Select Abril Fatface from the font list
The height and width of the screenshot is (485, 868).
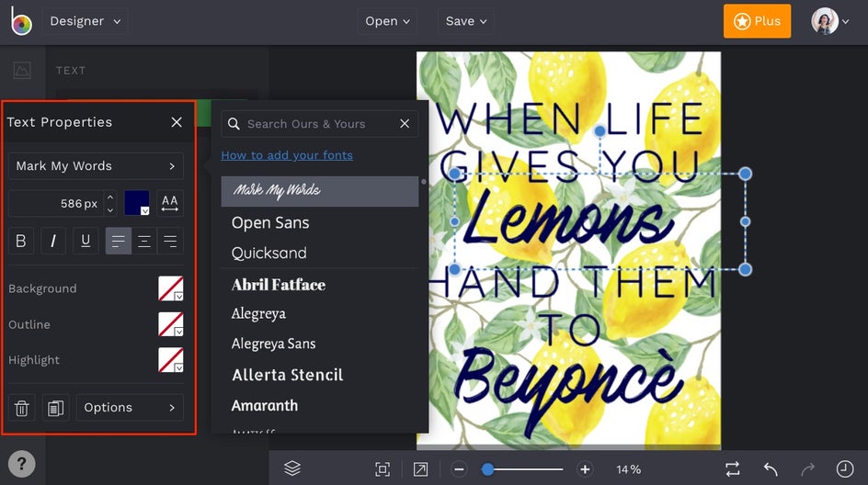[x=279, y=285]
